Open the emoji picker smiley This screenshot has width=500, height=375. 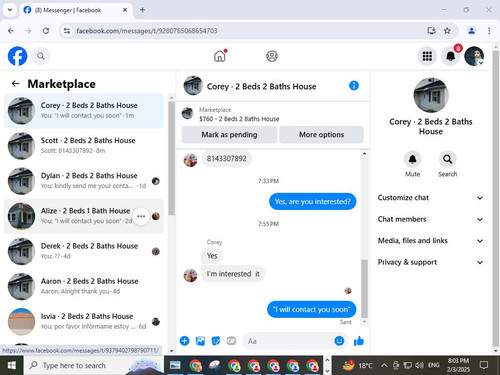339,341
